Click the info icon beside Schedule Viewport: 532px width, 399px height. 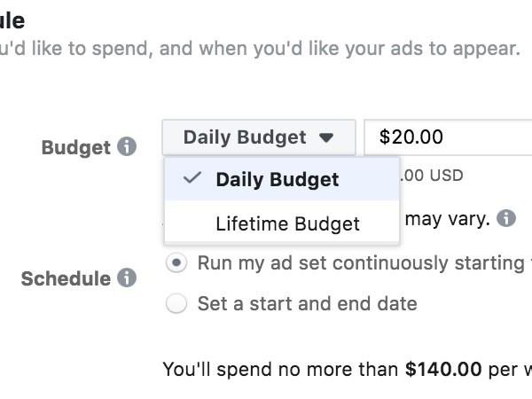(x=127, y=278)
